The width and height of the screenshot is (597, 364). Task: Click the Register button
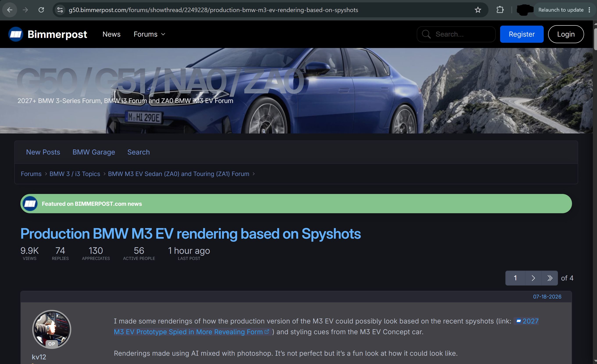pyautogui.click(x=522, y=34)
